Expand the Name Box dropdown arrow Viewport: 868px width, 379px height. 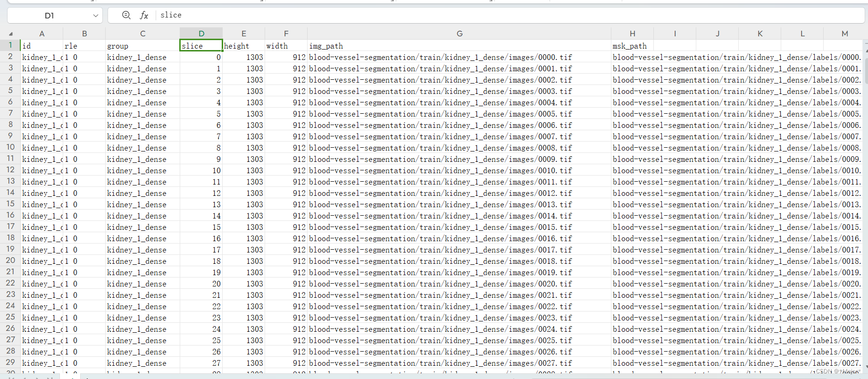(x=96, y=16)
